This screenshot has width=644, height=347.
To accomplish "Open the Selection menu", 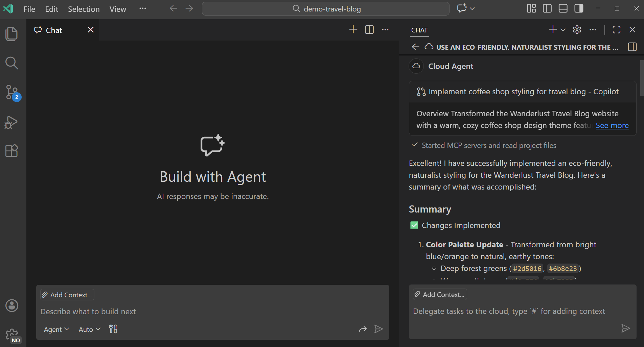I will click(84, 9).
